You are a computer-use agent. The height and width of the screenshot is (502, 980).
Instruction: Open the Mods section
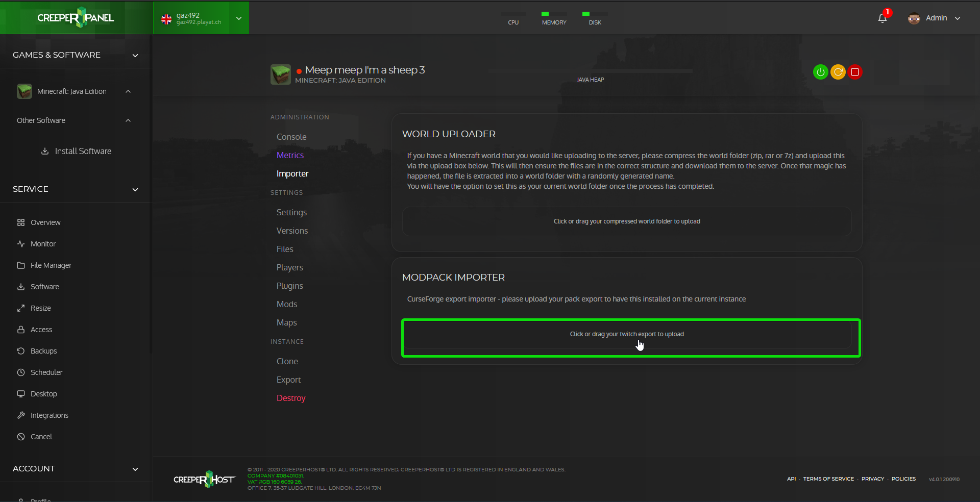click(287, 304)
